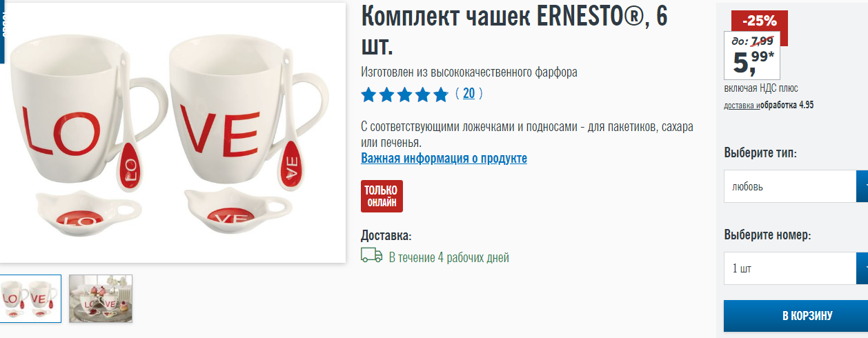The height and width of the screenshot is (338, 868).
Task: Open the review count link 20
Action: click(x=468, y=93)
